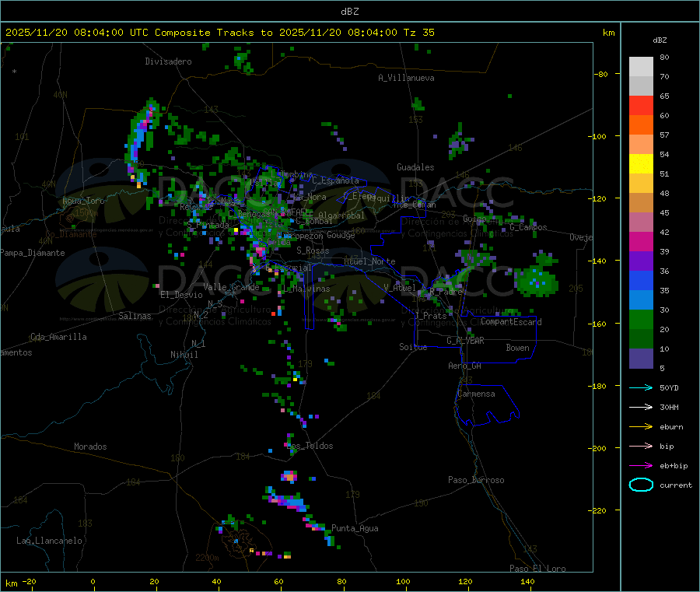Click the cyan 'current' ellipse symbol
The image size is (700, 592).
(x=641, y=485)
